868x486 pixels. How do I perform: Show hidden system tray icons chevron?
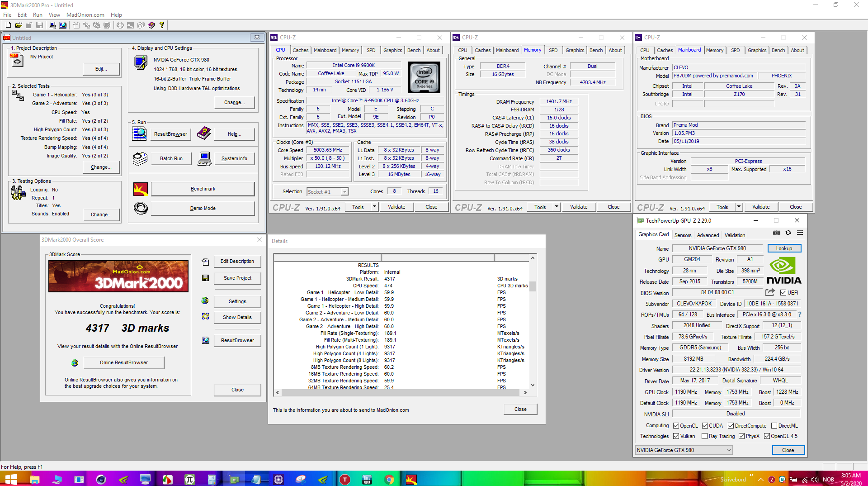761,479
